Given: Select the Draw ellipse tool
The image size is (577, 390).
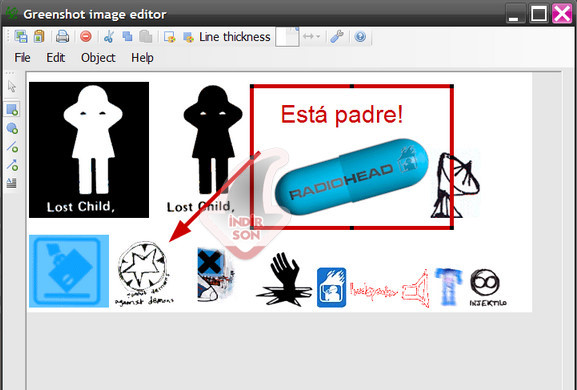Looking at the screenshot, I should tap(12, 128).
